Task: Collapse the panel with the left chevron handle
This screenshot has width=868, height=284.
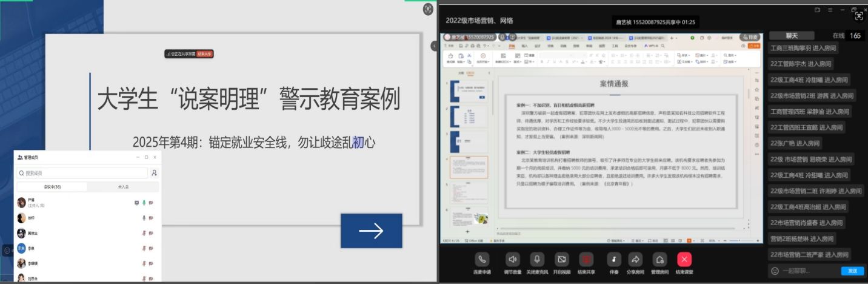Action: coord(433,46)
